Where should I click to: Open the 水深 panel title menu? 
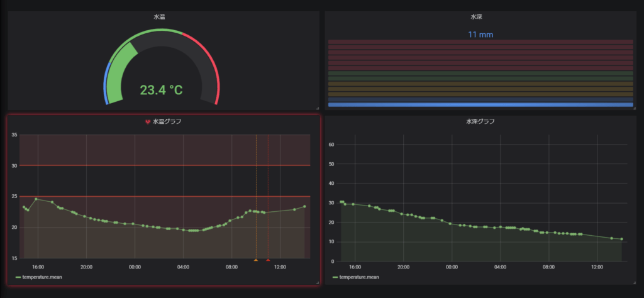(480, 17)
